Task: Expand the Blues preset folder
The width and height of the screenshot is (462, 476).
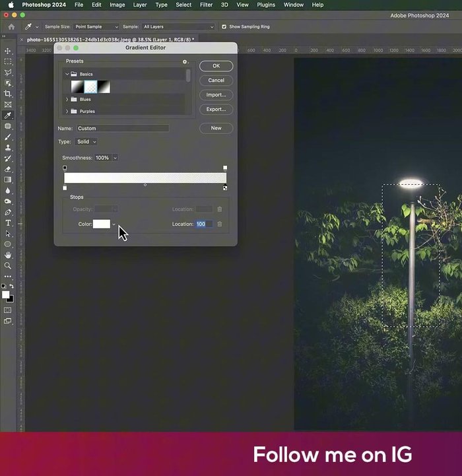Action: click(67, 100)
